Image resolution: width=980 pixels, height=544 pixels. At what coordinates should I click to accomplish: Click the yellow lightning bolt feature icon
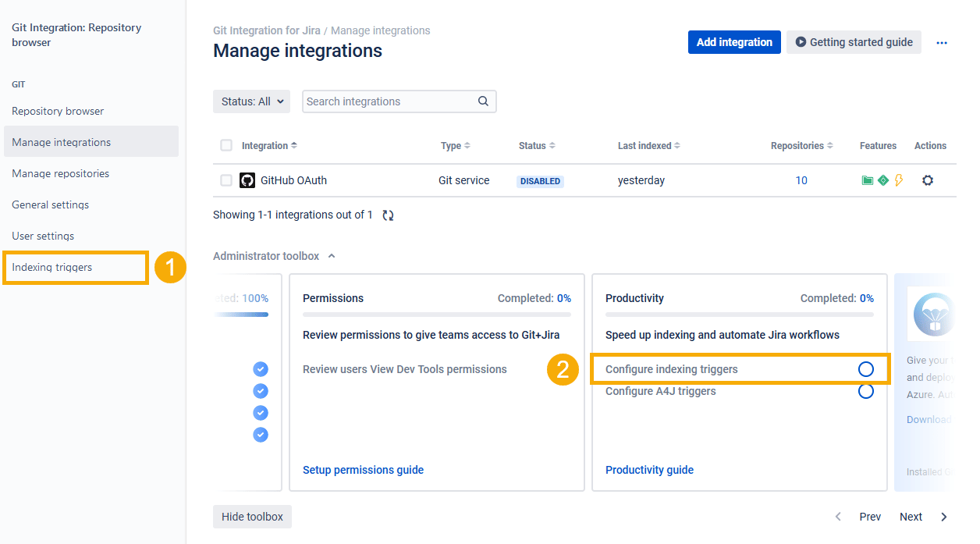[x=898, y=180]
